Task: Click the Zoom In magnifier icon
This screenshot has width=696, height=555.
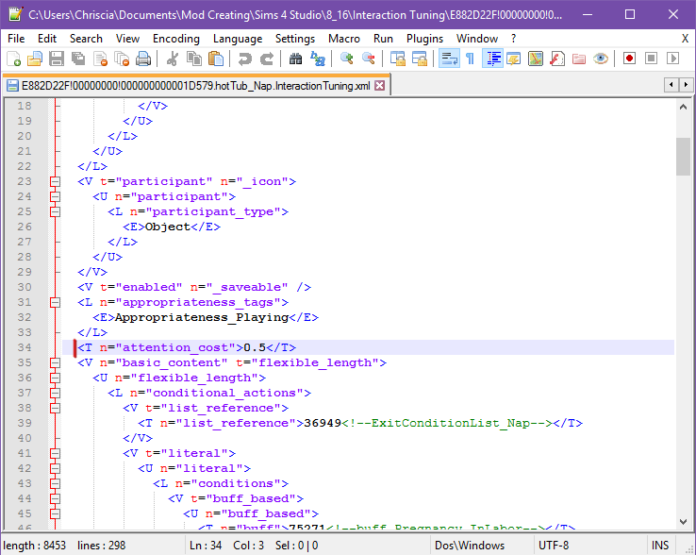Action: pyautogui.click(x=347, y=59)
